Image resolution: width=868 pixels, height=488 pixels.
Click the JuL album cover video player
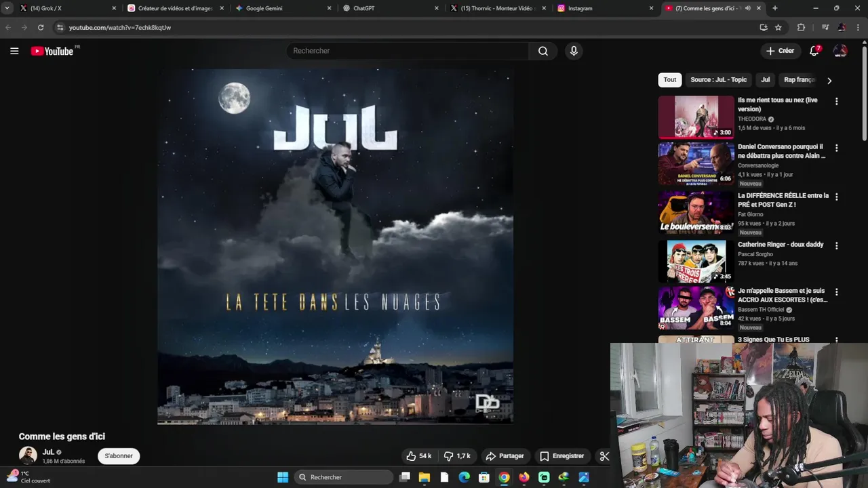335,246
